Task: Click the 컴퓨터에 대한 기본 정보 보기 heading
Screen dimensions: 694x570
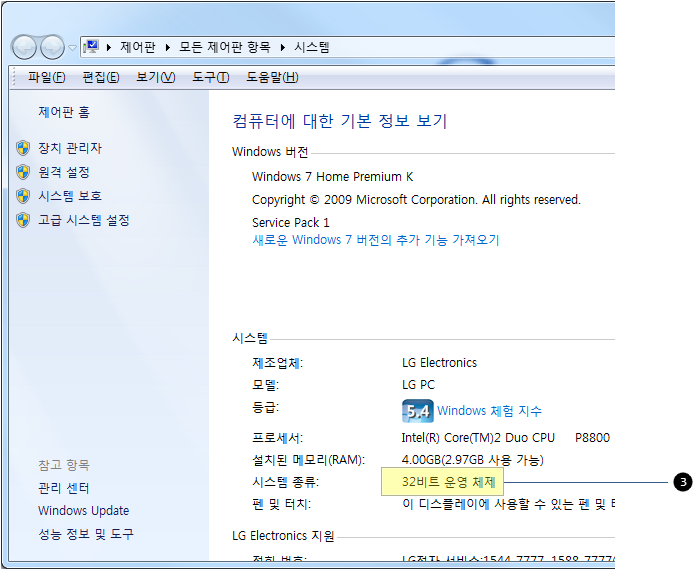Action: (x=340, y=121)
